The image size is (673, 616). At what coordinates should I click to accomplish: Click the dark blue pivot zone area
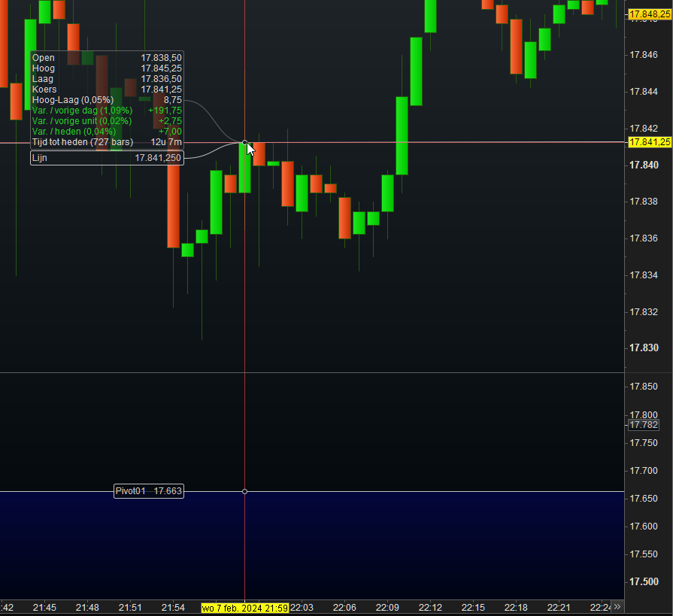pos(312,545)
